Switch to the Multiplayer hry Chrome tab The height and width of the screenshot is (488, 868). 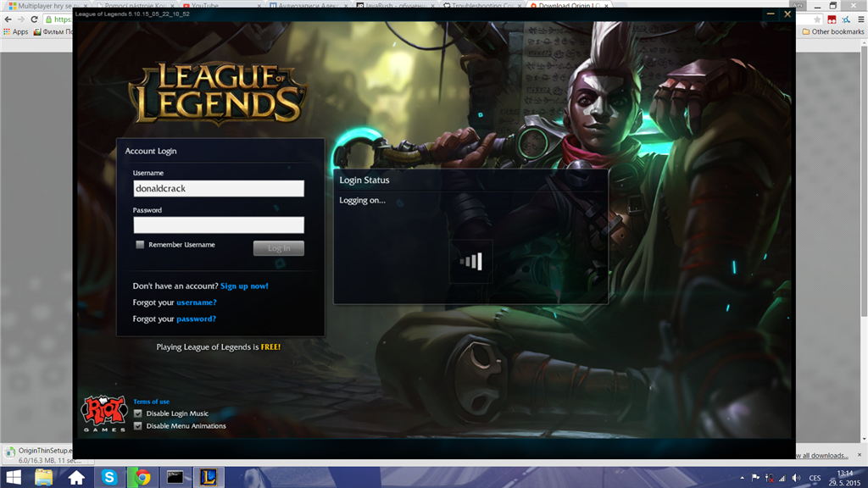point(47,5)
